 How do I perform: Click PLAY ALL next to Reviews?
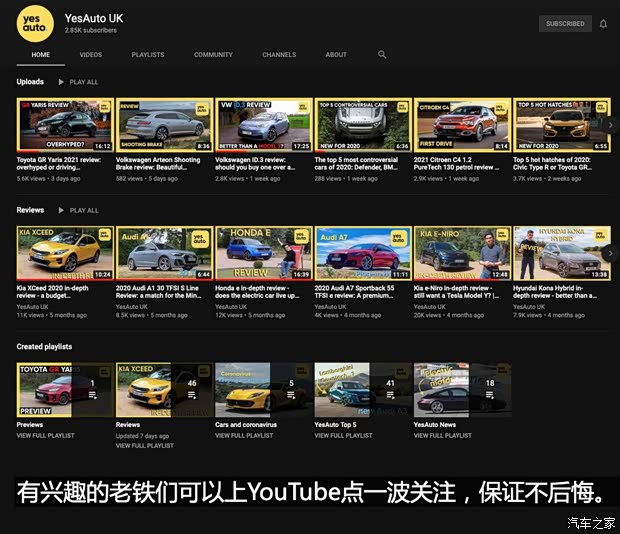click(x=84, y=211)
